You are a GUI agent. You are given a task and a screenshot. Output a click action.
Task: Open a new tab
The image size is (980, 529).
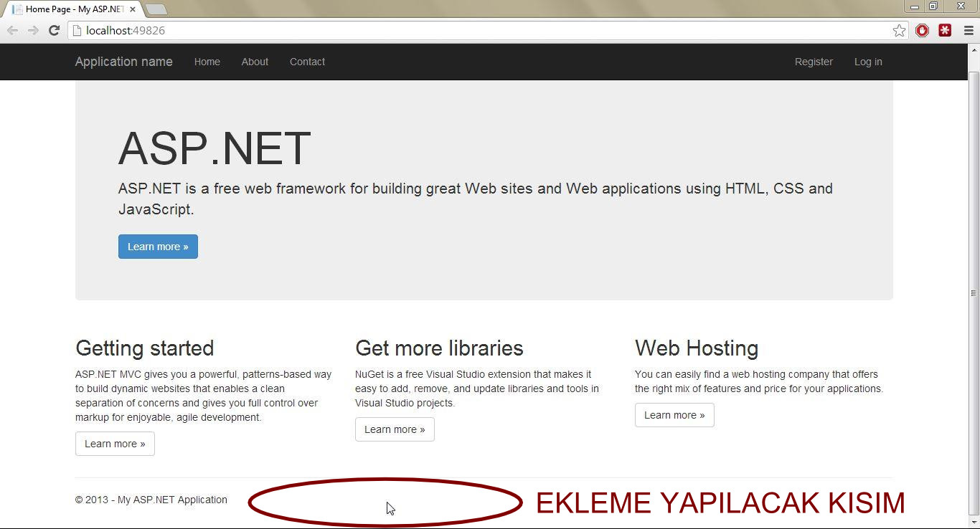156,9
